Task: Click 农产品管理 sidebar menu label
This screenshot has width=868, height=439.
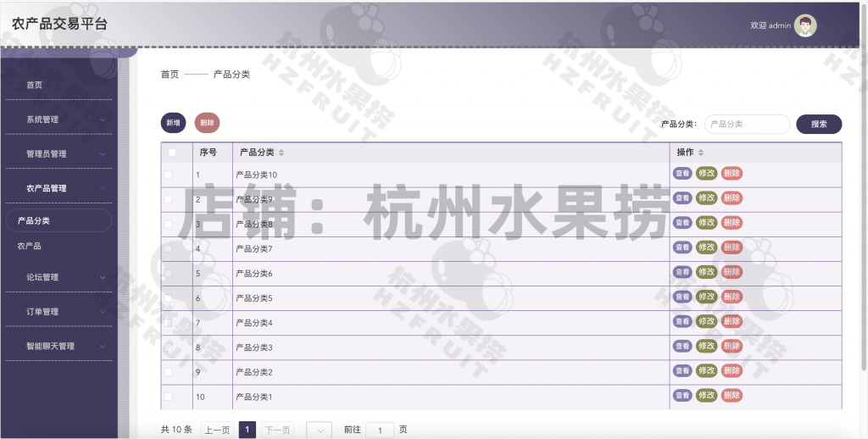Action: tap(47, 188)
